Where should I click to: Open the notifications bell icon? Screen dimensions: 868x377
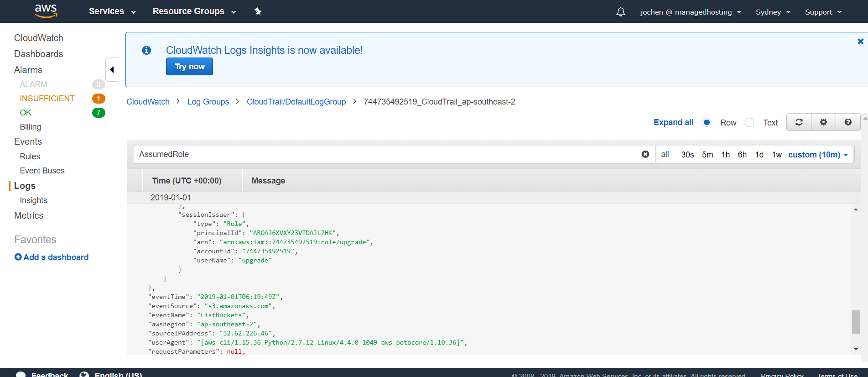click(x=620, y=12)
